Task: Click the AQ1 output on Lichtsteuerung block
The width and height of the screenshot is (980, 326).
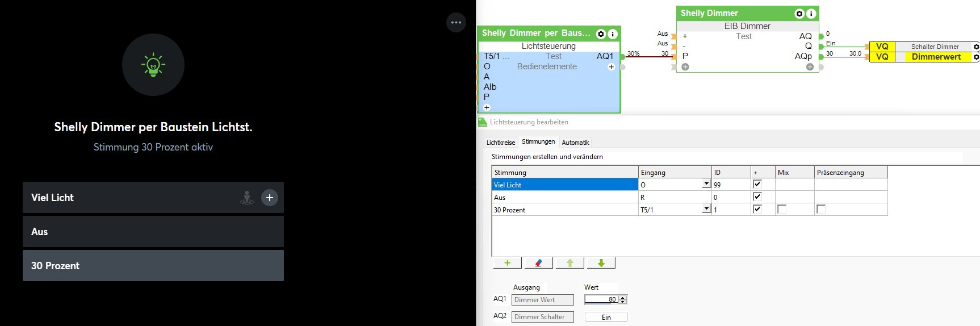Action: coord(605,56)
